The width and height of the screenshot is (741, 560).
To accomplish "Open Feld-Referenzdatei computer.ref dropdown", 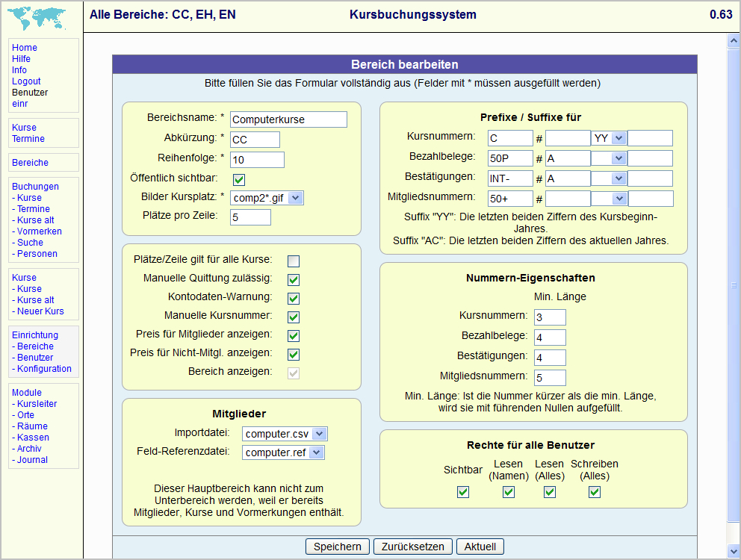I will coord(283,452).
